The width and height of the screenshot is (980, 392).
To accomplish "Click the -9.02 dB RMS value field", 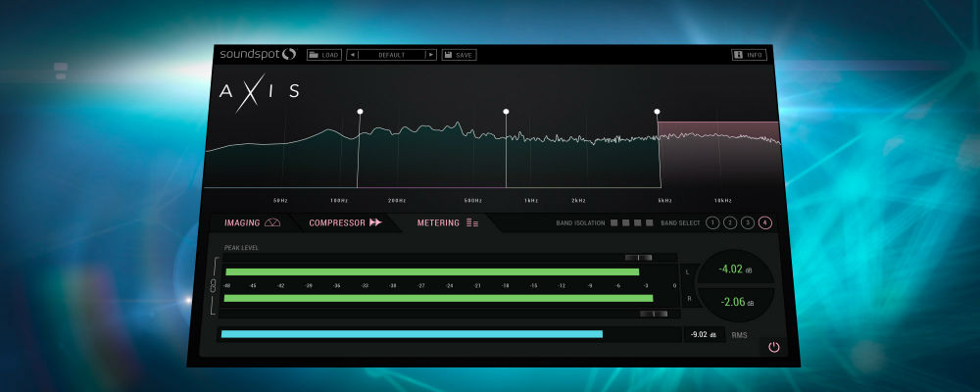I will point(703,334).
